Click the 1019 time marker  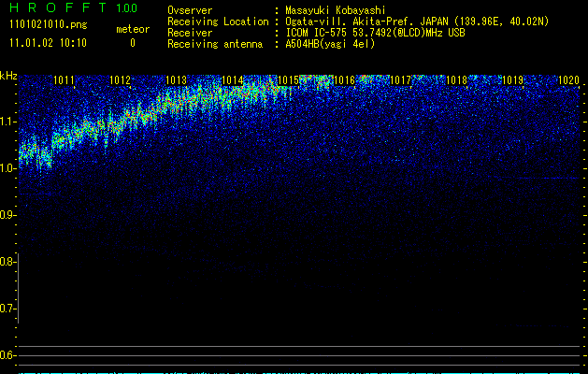tap(512, 79)
